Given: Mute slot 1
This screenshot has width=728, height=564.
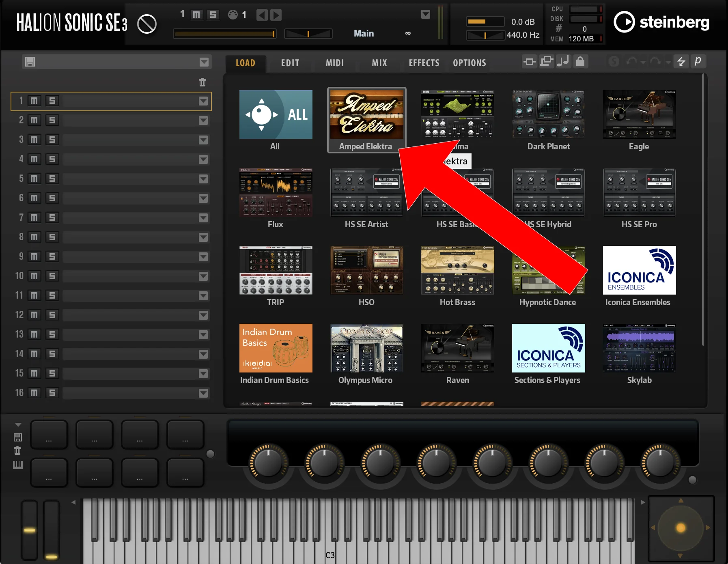Looking at the screenshot, I should [34, 101].
